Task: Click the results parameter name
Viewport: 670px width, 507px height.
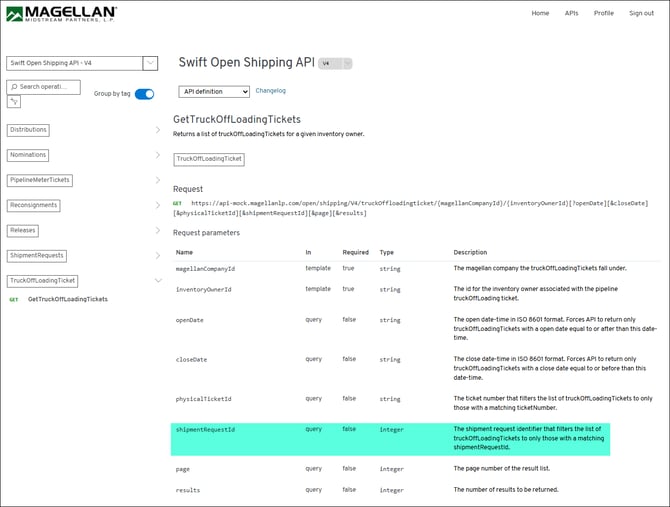Action: point(188,490)
